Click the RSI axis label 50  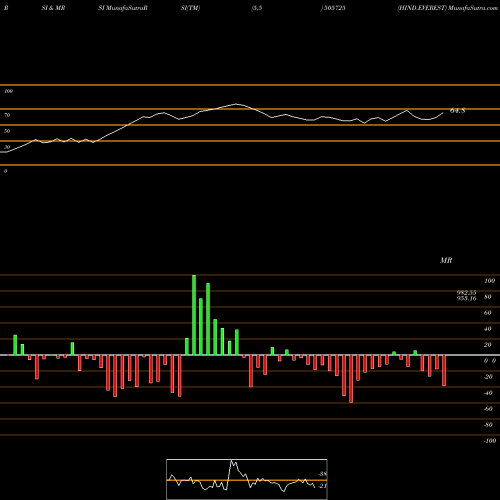click(7, 131)
